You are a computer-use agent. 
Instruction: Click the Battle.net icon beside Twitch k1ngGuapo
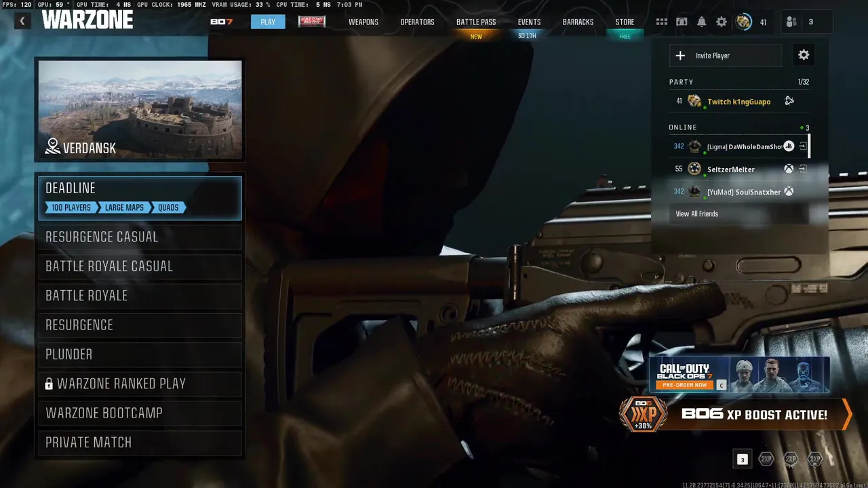789,101
